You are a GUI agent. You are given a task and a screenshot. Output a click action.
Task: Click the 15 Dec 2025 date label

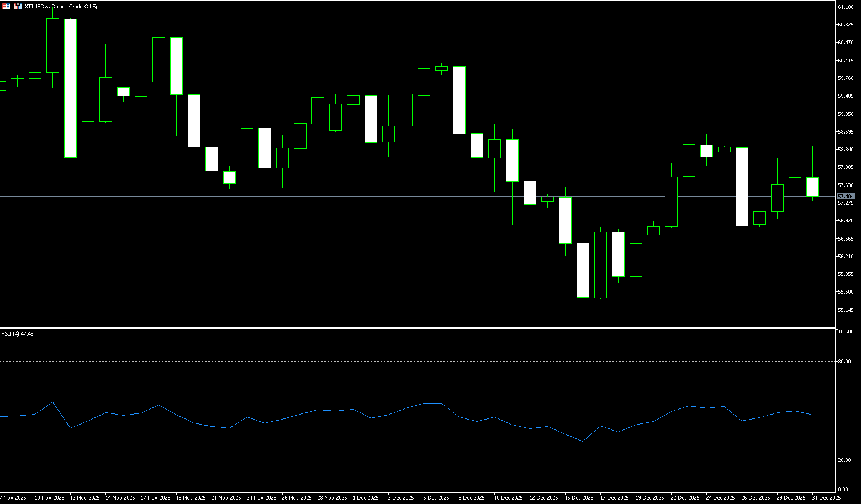click(579, 498)
